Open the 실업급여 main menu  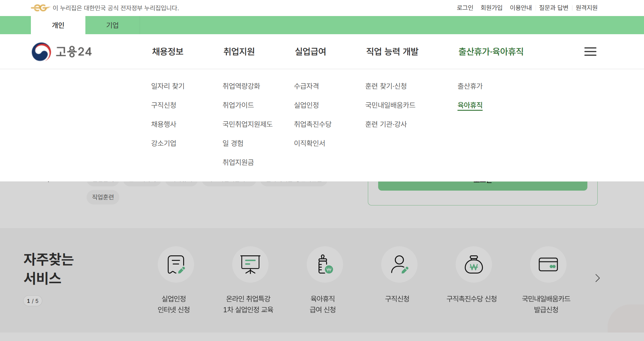click(310, 51)
